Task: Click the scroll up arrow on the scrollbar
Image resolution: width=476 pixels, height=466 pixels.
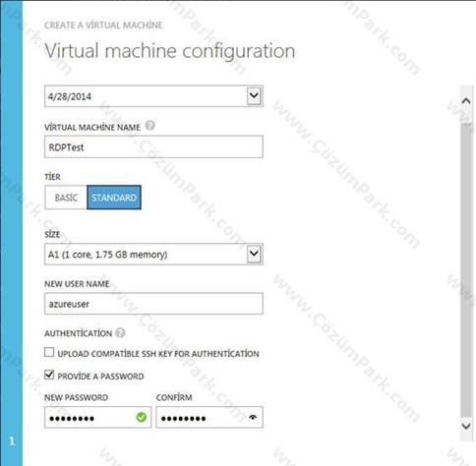Action: (466, 101)
